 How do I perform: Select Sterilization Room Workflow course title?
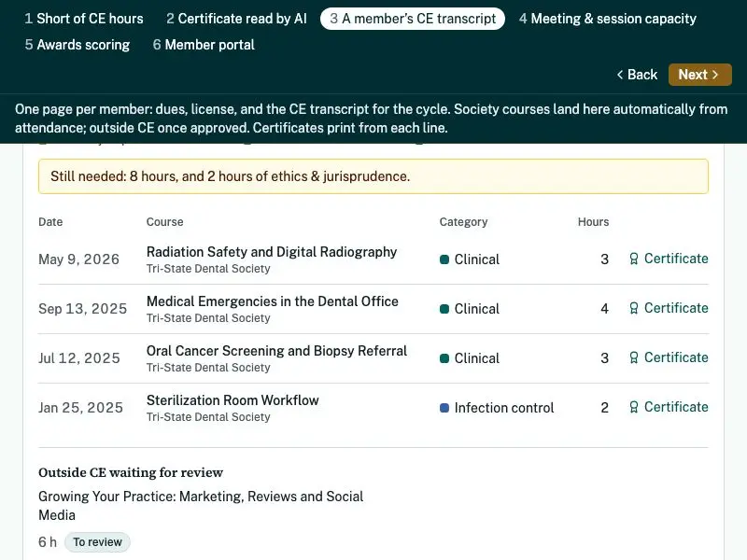pos(233,400)
